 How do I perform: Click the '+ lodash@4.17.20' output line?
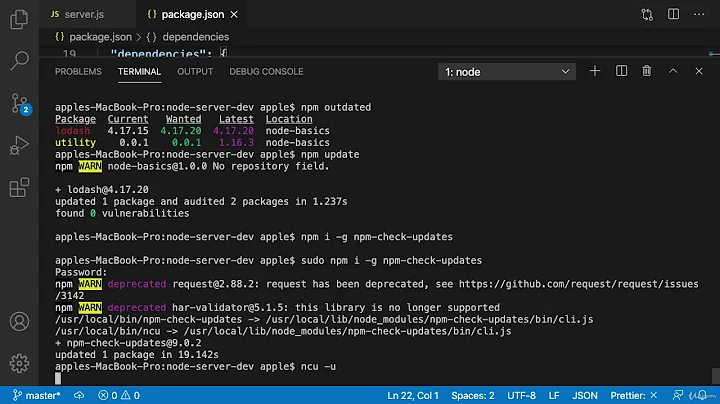point(101,190)
